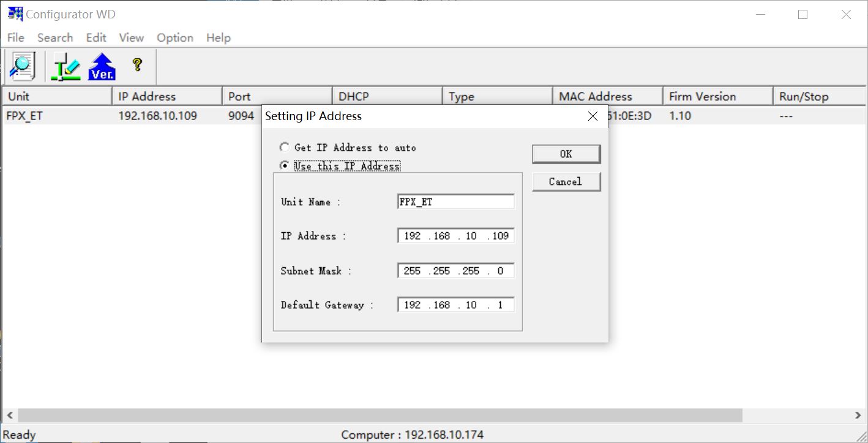Click the IP address setting toolbar icon
Screen dimensions: 868x443
[65, 66]
